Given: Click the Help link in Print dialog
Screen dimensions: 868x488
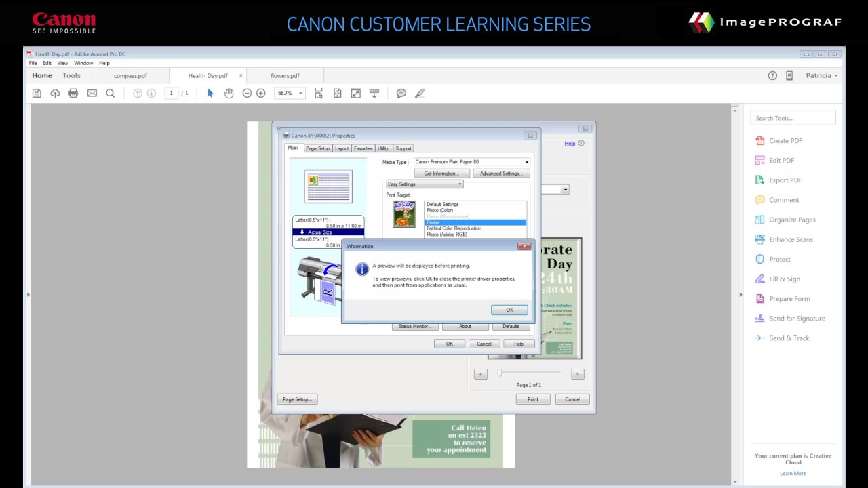Looking at the screenshot, I should click(x=570, y=144).
